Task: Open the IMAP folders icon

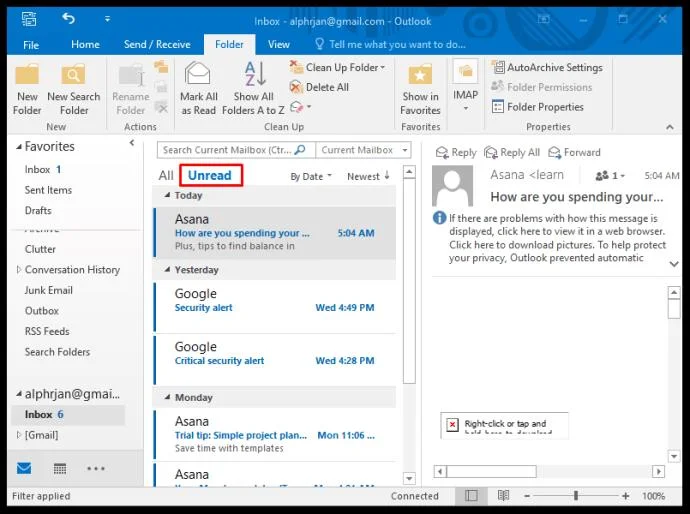Action: coord(465,73)
